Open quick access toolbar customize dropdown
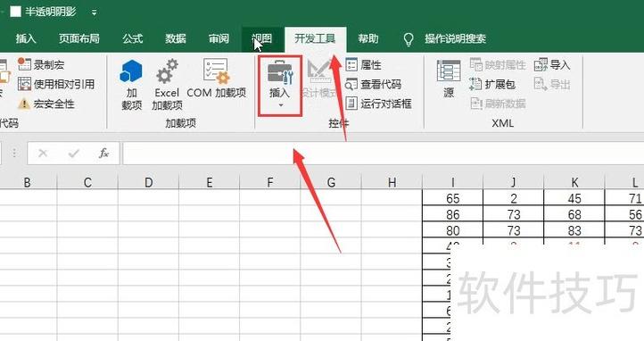 click(x=94, y=12)
